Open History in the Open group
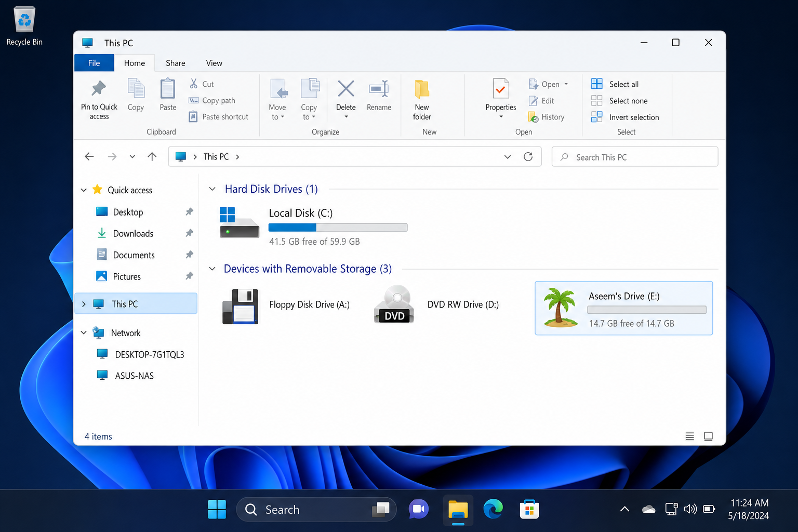The image size is (798, 532). [x=547, y=117]
